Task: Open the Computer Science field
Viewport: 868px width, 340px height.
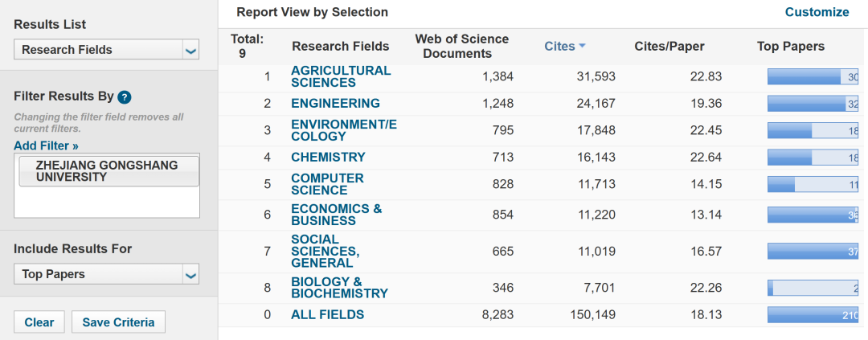Action: (x=327, y=184)
